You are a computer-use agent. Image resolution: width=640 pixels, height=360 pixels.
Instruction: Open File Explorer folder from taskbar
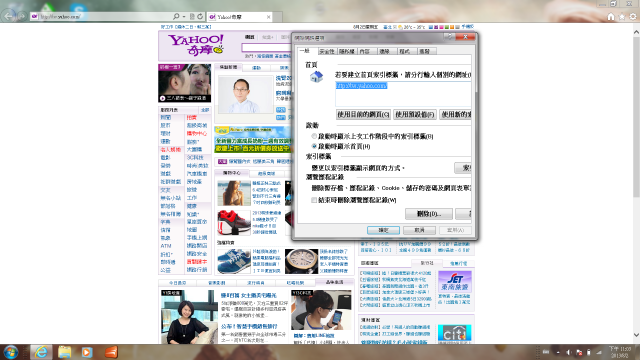(64, 352)
